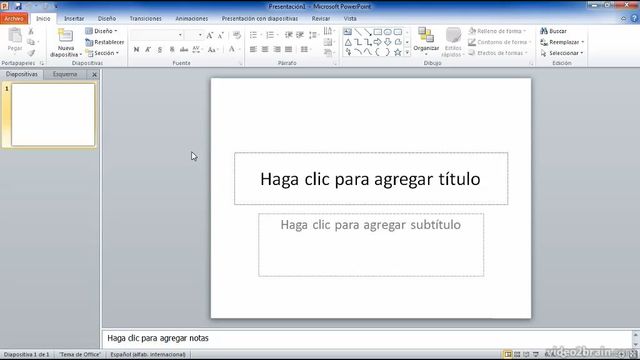Click the increase font size icon

(210, 36)
